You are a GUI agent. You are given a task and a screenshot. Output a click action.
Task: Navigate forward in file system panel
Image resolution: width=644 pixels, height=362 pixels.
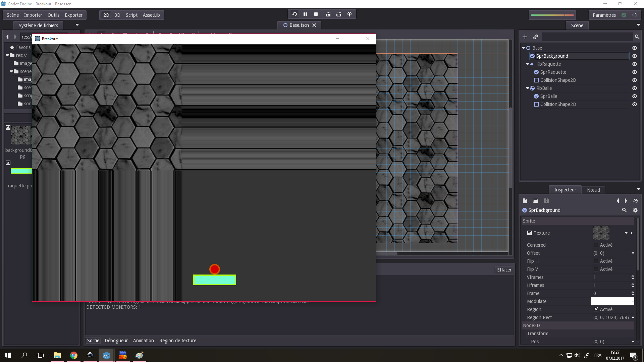pyautogui.click(x=15, y=37)
